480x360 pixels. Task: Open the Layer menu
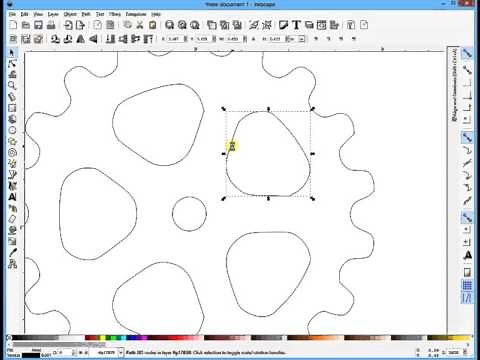(53, 14)
